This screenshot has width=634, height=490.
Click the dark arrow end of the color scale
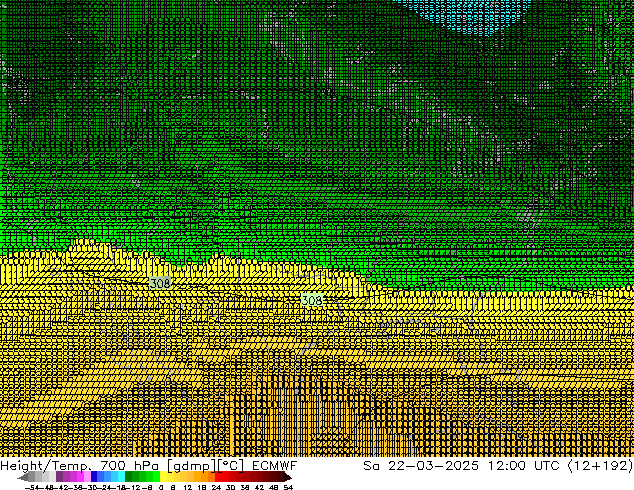pos(288,477)
